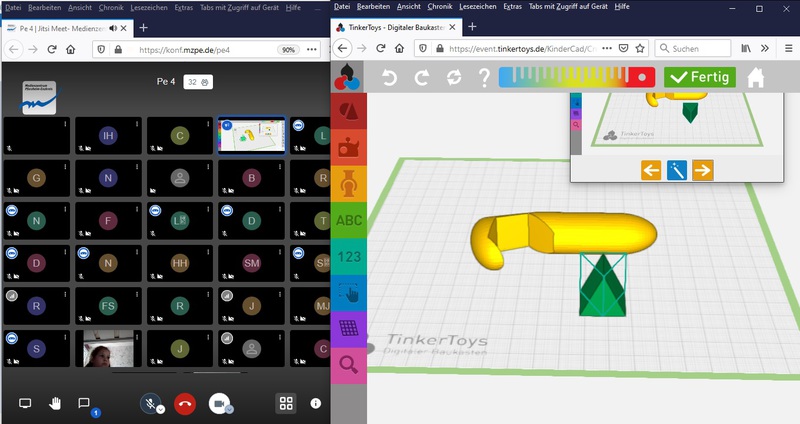The height and width of the screenshot is (424, 800).
Task: Select the basic shapes category in sidebar
Action: coord(349,110)
